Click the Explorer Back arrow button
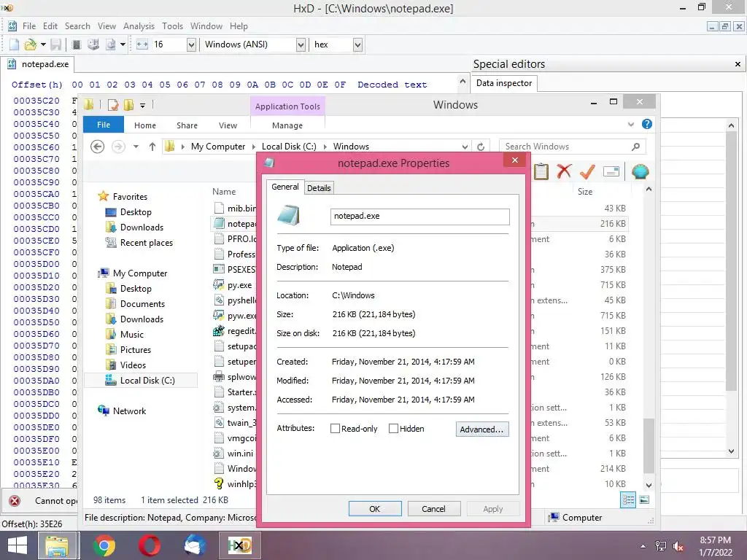This screenshot has height=560, width=747. click(x=97, y=147)
